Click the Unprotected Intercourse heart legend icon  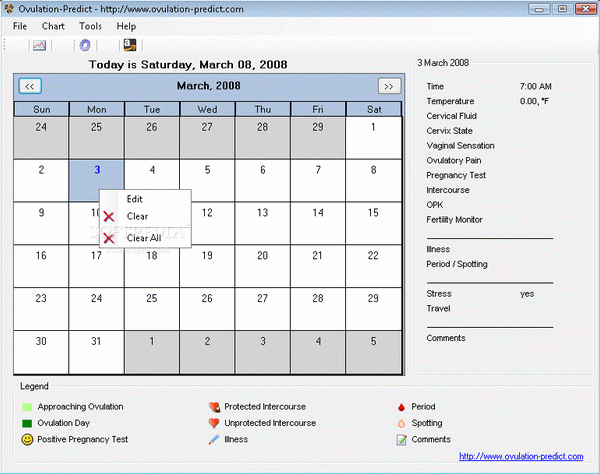tap(214, 423)
